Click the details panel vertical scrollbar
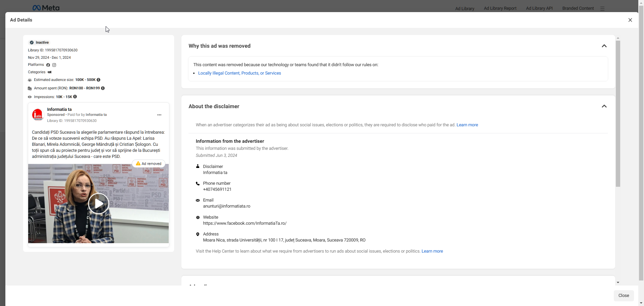This screenshot has height=306, width=644. [x=618, y=114]
